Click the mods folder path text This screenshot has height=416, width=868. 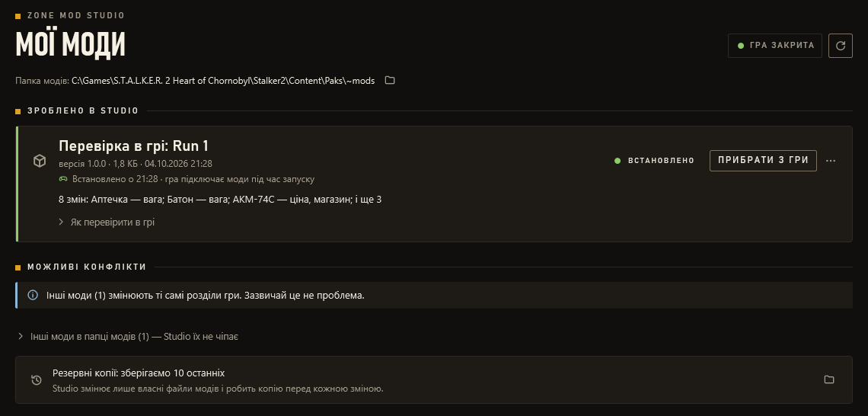(223, 81)
